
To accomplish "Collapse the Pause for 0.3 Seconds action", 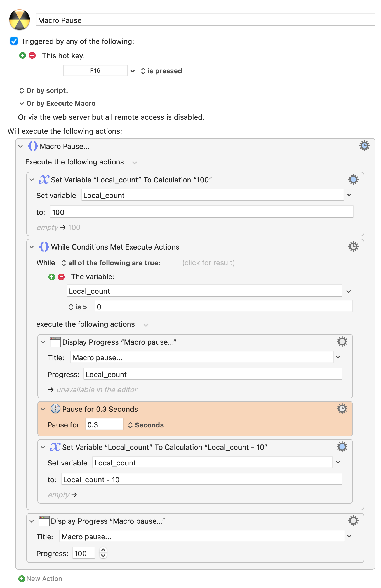I will coord(43,409).
